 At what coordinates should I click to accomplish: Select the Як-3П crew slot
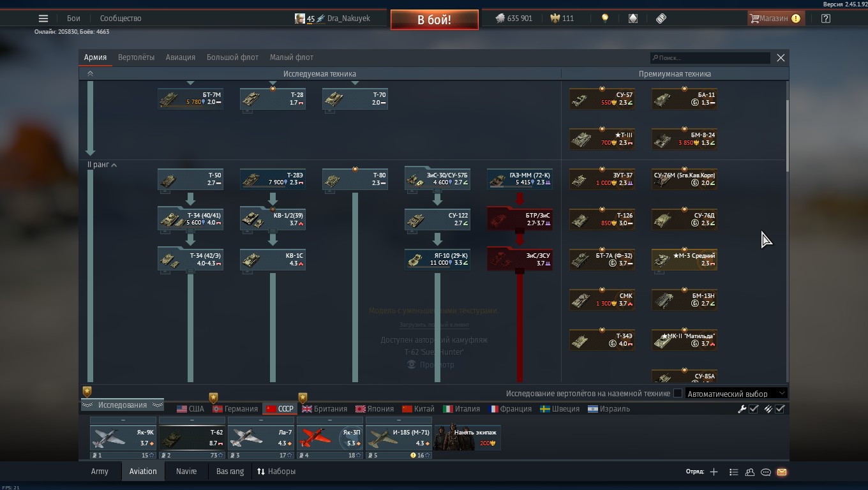point(329,438)
